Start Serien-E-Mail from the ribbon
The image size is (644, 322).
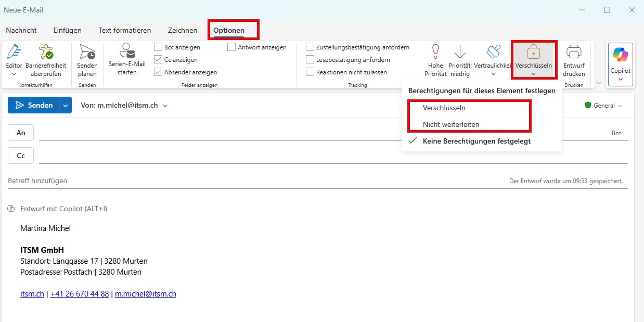[x=127, y=58]
